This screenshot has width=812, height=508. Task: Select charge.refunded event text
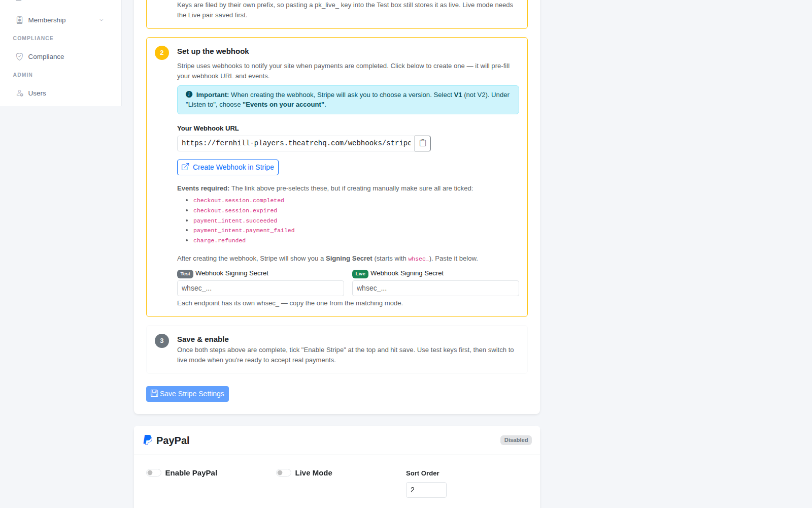(219, 241)
